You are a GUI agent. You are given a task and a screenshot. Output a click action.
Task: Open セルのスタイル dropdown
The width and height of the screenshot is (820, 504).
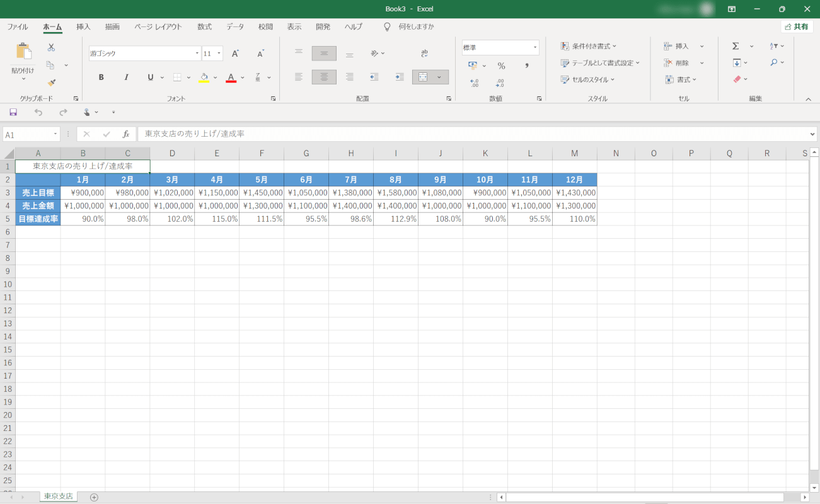tap(587, 79)
